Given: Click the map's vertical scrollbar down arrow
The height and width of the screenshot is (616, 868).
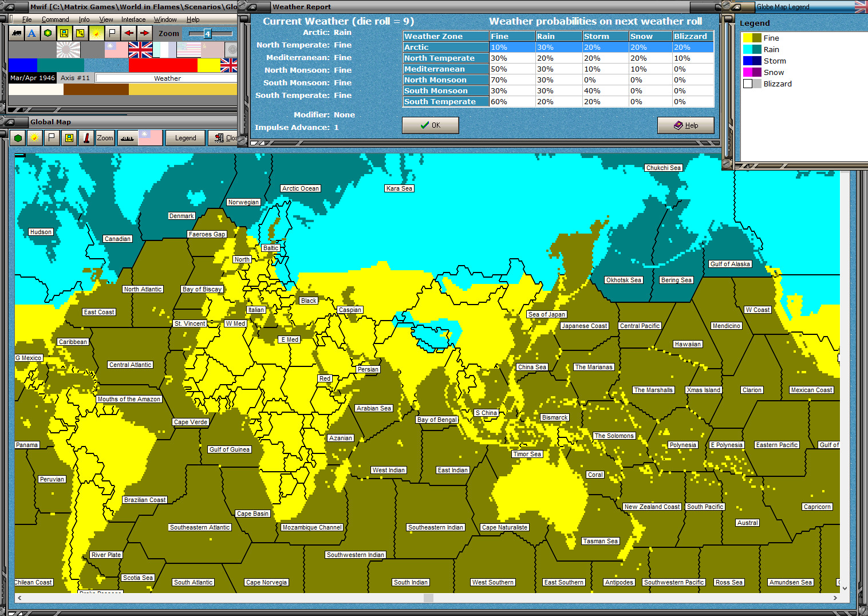Looking at the screenshot, I should coord(845,588).
